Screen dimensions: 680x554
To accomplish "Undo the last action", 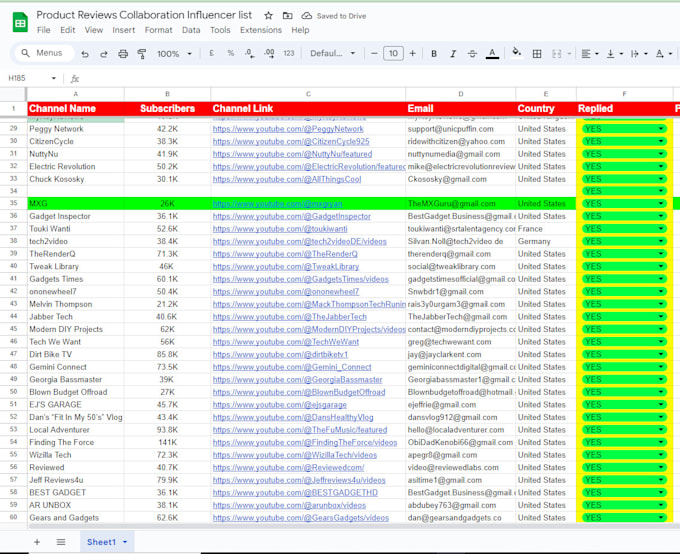I will tap(85, 54).
